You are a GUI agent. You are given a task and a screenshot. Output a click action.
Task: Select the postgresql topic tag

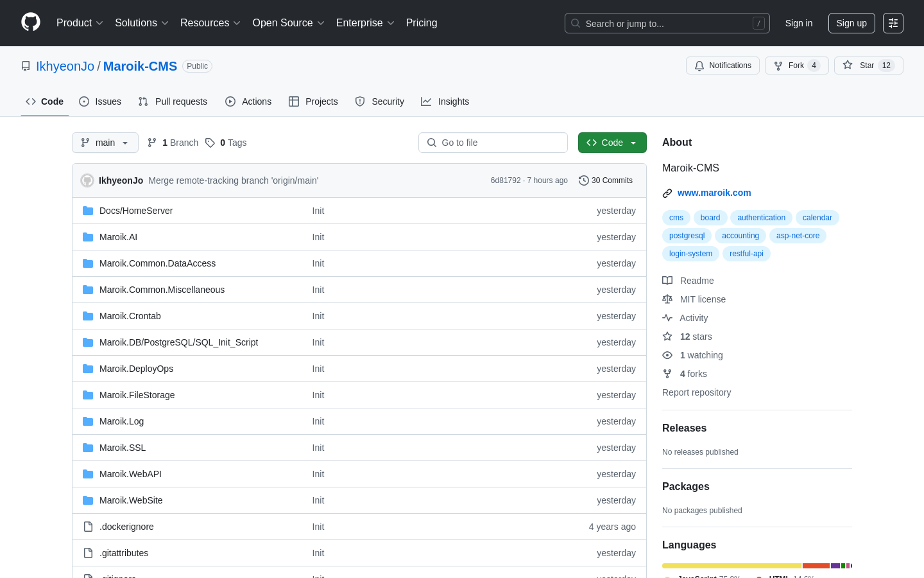coord(687,236)
